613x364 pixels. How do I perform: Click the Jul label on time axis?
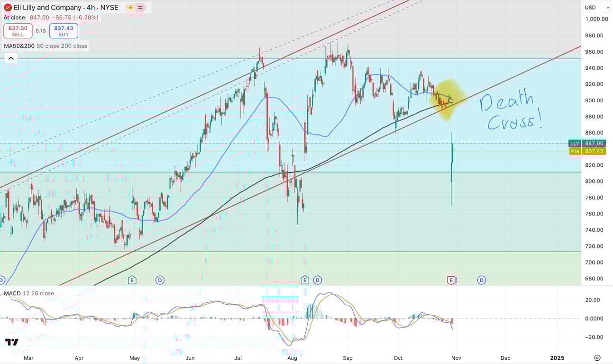(238, 358)
